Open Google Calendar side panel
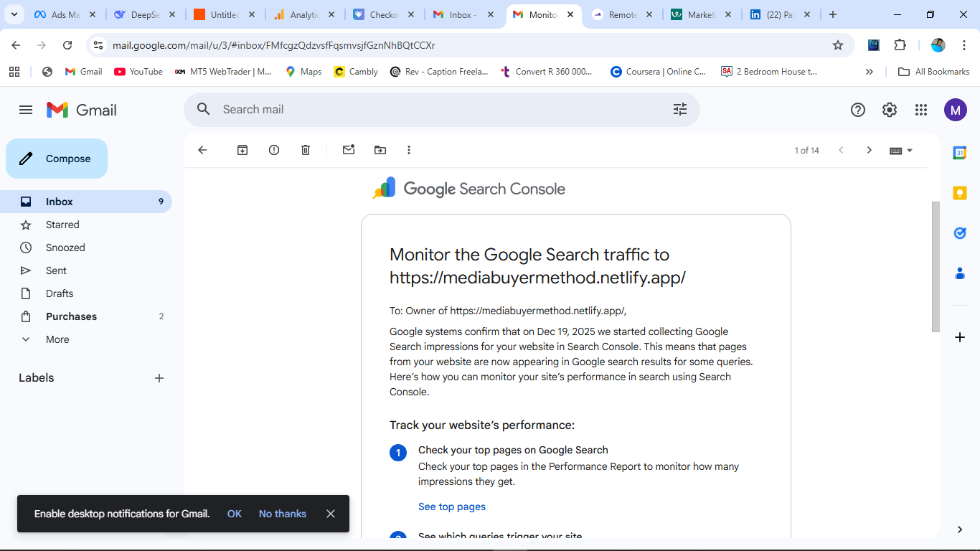980x551 pixels. pos(959,153)
